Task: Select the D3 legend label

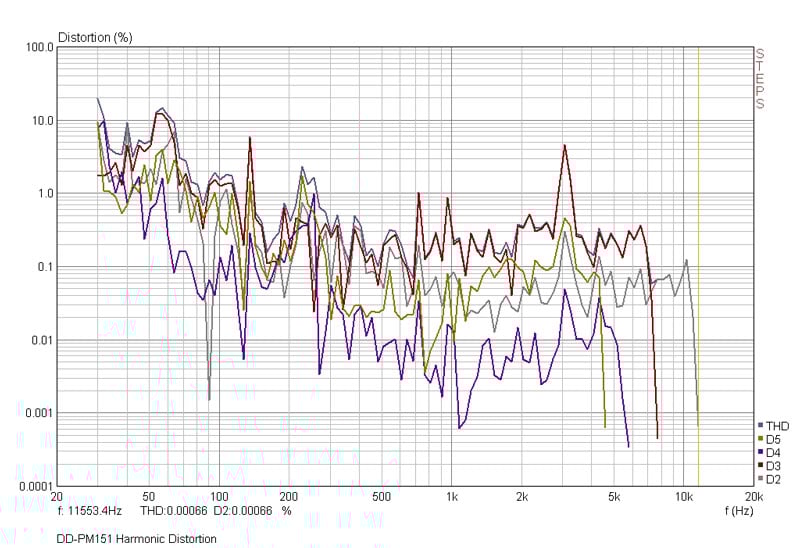Action: pos(773,465)
